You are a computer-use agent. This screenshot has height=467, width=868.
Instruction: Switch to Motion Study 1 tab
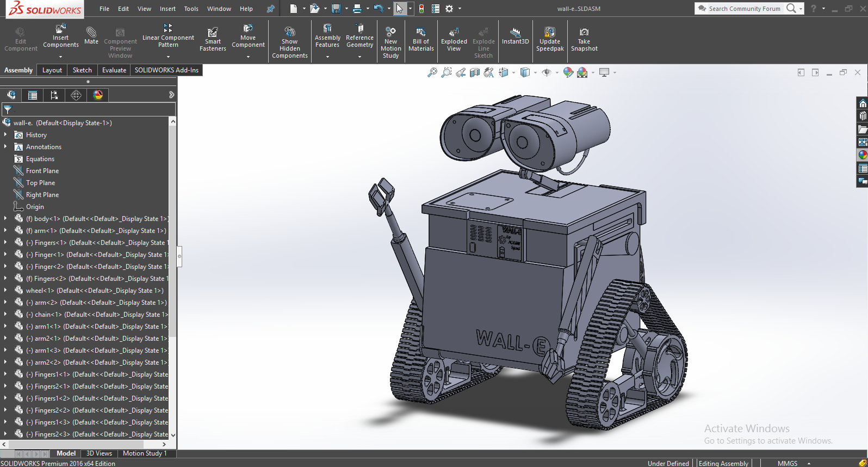pos(144,453)
